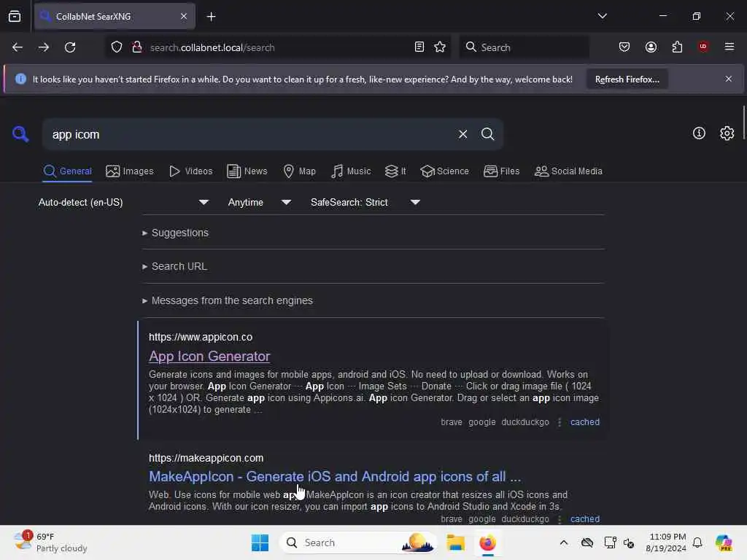Image resolution: width=747 pixels, height=560 pixels.
Task: Show hidden system tray icons
Action: point(564,542)
